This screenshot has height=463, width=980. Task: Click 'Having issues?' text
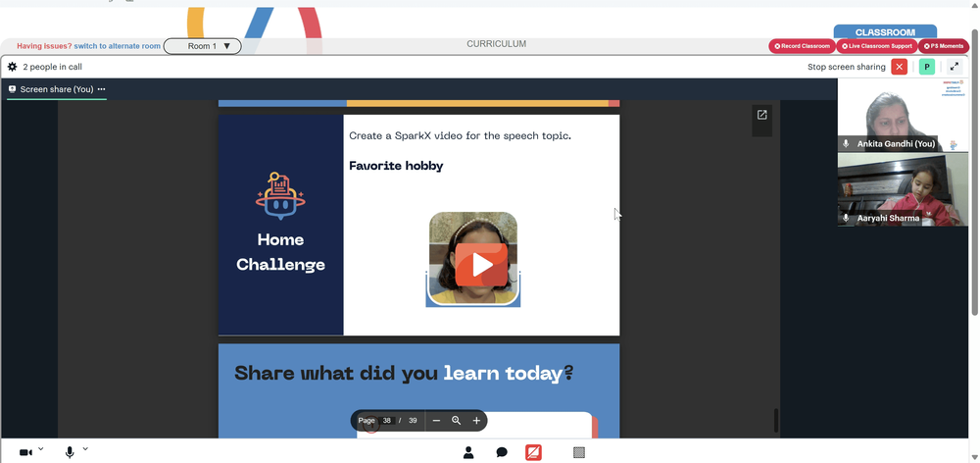[x=44, y=46]
